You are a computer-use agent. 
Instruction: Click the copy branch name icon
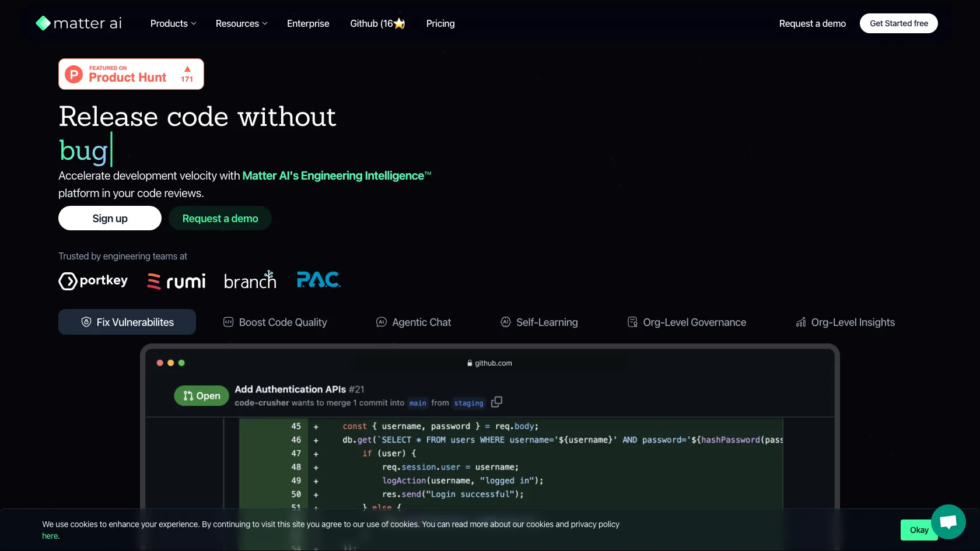(496, 402)
